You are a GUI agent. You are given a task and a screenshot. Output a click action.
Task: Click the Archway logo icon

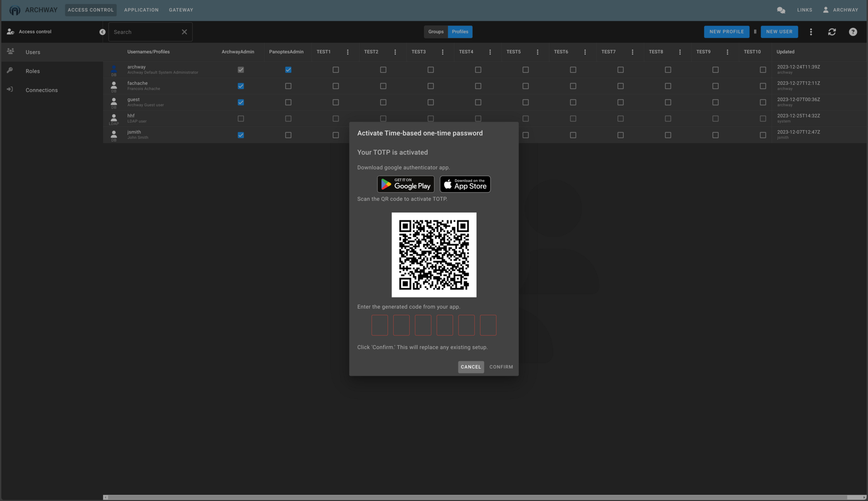[x=14, y=10]
